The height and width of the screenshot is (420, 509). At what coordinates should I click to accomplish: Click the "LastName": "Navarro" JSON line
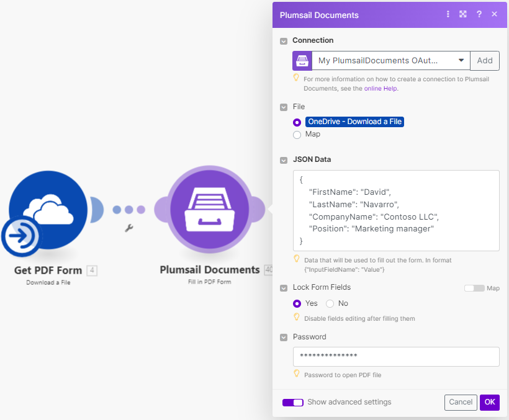[354, 204]
